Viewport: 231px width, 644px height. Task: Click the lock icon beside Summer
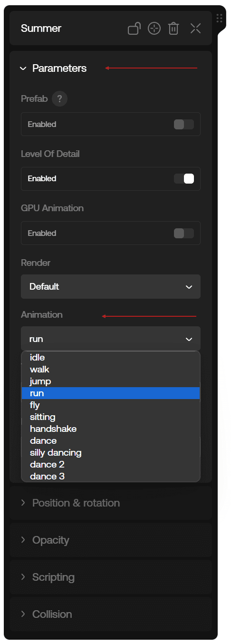[134, 29]
